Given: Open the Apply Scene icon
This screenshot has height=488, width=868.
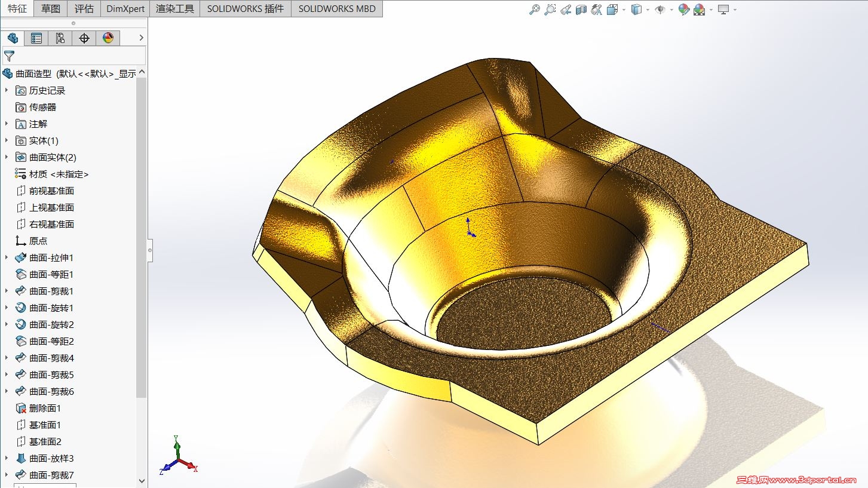Looking at the screenshot, I should 699,10.
